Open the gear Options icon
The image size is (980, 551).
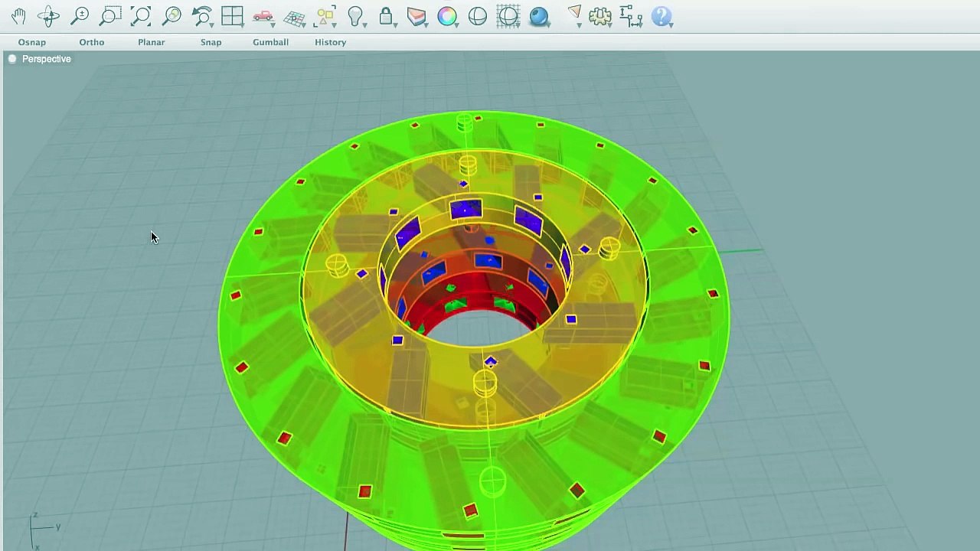600,16
